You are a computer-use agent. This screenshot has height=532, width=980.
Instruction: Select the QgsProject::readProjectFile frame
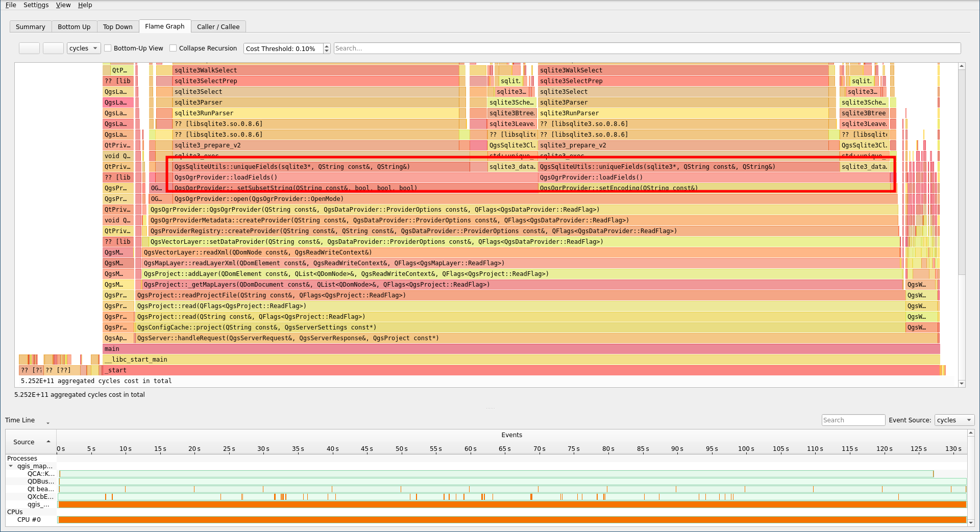(520, 295)
